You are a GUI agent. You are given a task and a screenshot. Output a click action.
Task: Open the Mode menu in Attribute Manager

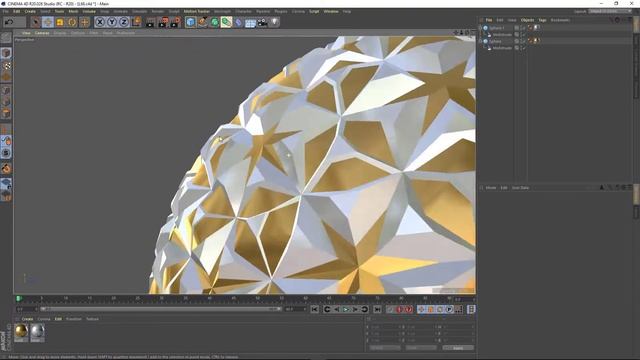click(x=491, y=188)
